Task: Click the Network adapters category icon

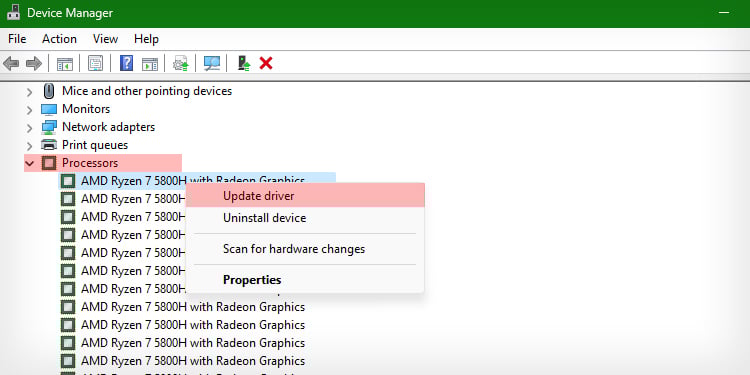Action: click(x=49, y=127)
